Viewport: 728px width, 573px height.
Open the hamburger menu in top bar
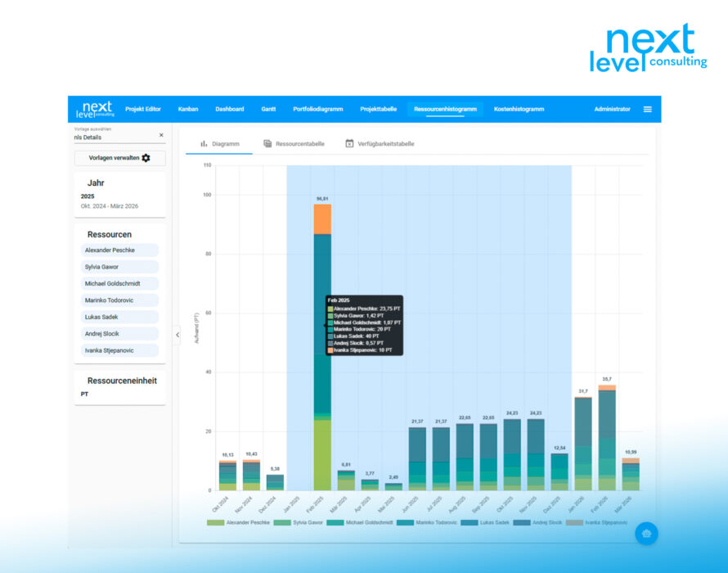click(647, 110)
